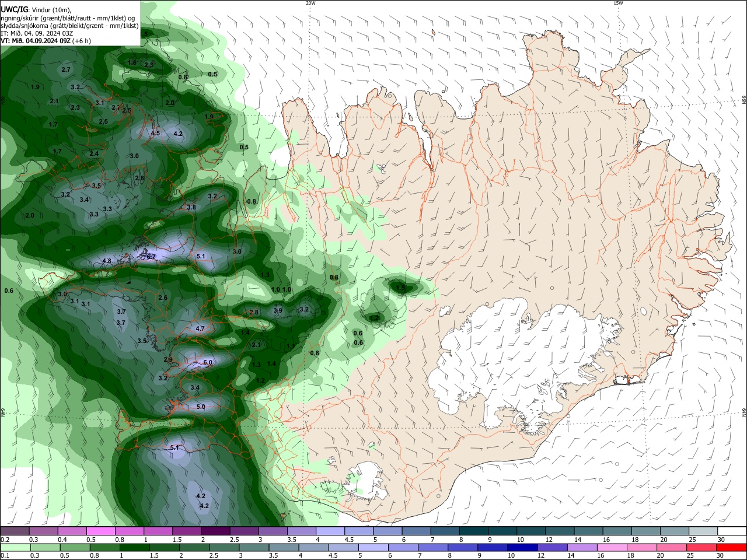Click the 'UWC/IG: Vindur (10m)' title line
This screenshot has height=560, width=747.
click(36, 9)
